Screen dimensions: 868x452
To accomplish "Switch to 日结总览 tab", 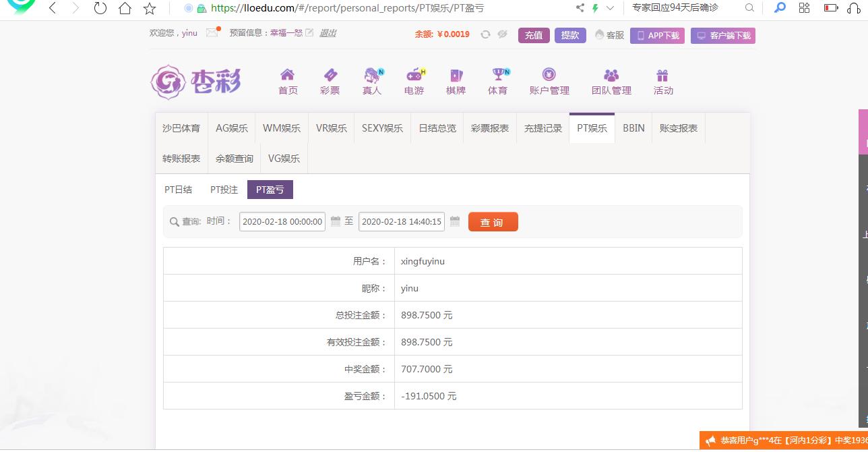I will point(437,128).
